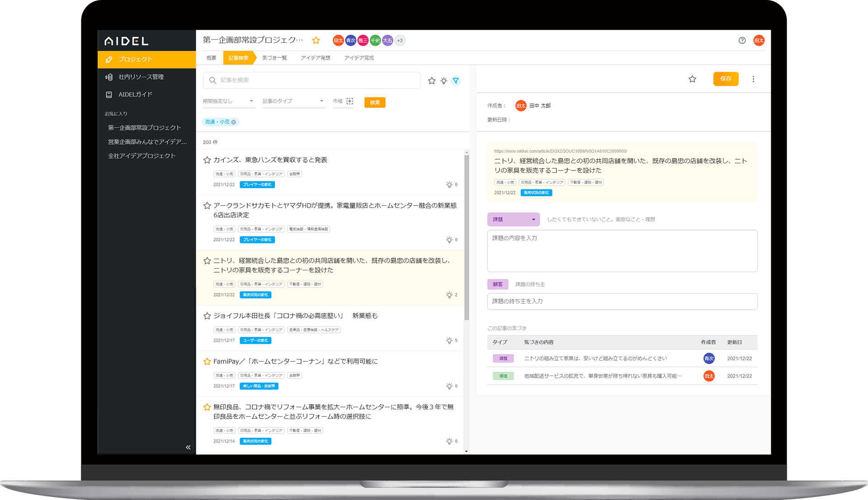Image resolution: width=868 pixels, height=500 pixels.
Task: Click the help question mark icon
Action: (741, 40)
